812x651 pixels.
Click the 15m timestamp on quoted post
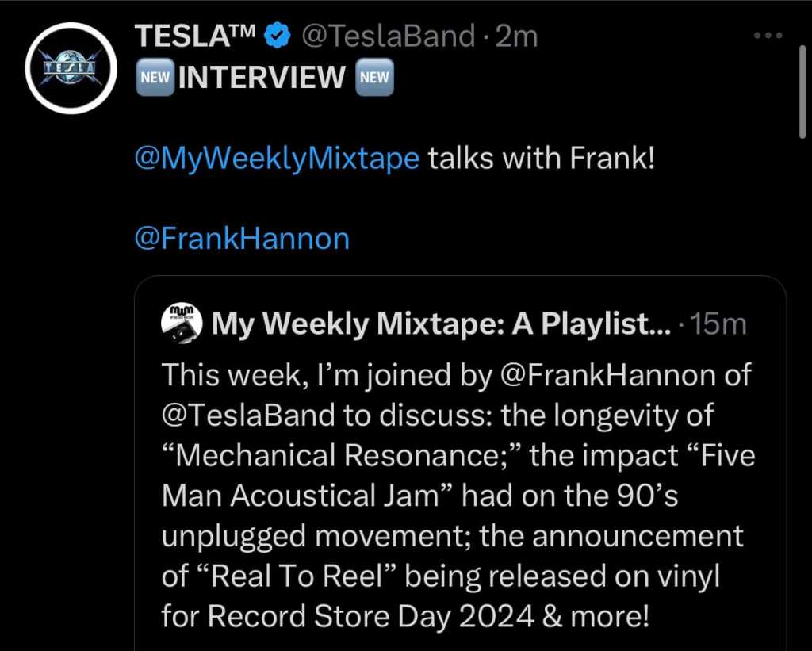click(718, 324)
